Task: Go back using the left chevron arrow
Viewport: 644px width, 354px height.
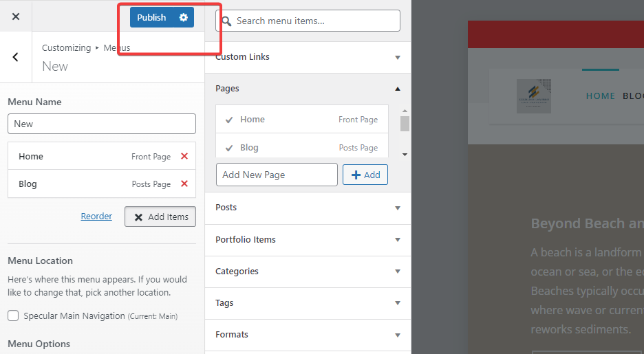Action: 16,57
